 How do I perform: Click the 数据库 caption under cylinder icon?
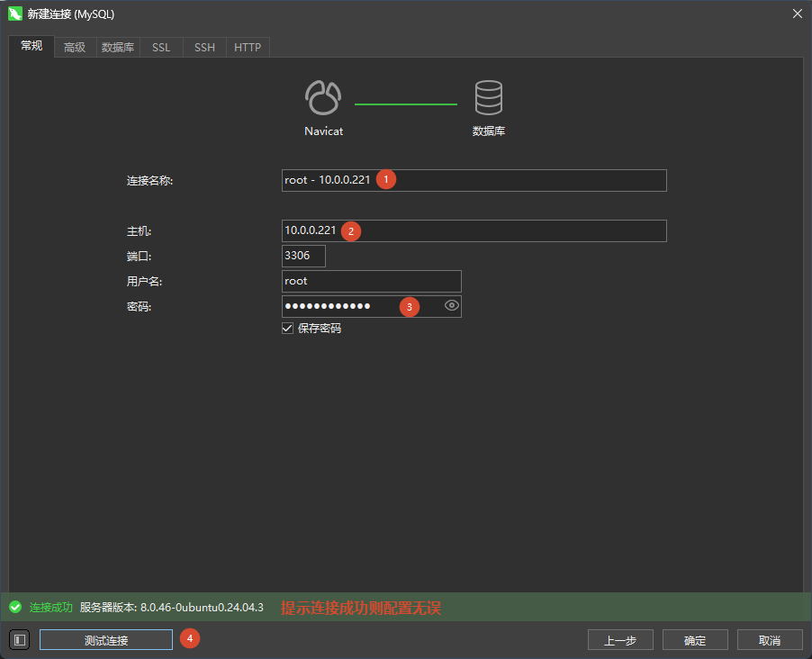[x=488, y=131]
